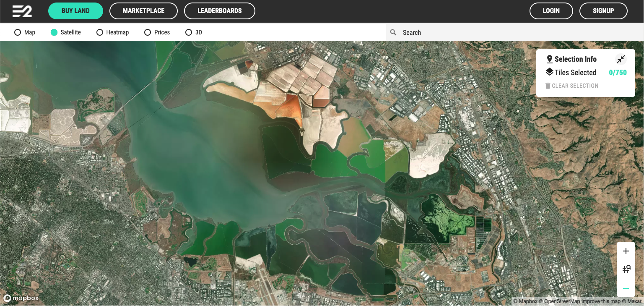Viewport: 644px width, 306px height.
Task: Collapse the Selection Info panel
Action: point(621,59)
